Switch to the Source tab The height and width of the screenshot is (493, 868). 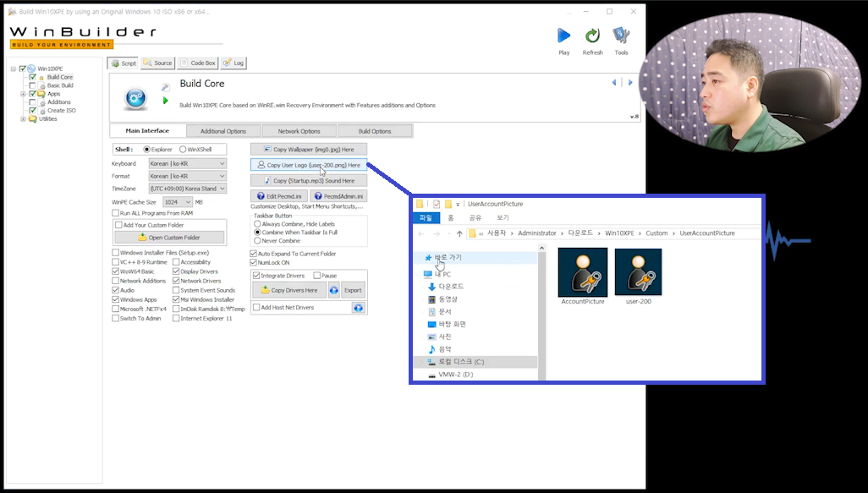[x=157, y=63]
